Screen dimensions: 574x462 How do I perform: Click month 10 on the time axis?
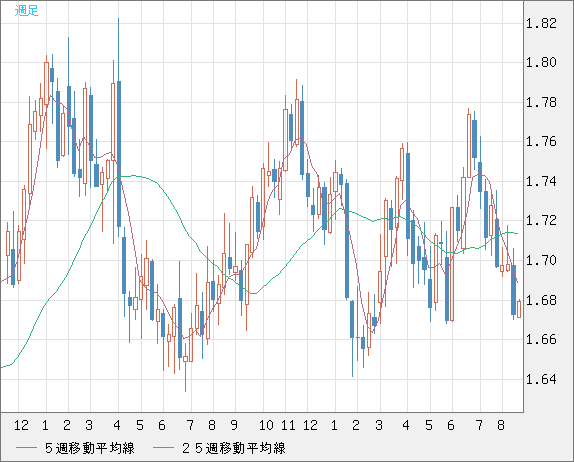coord(266,425)
